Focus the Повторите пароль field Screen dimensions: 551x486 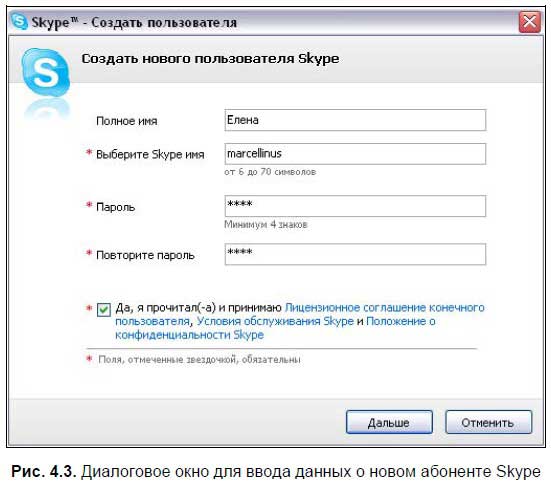click(355, 254)
